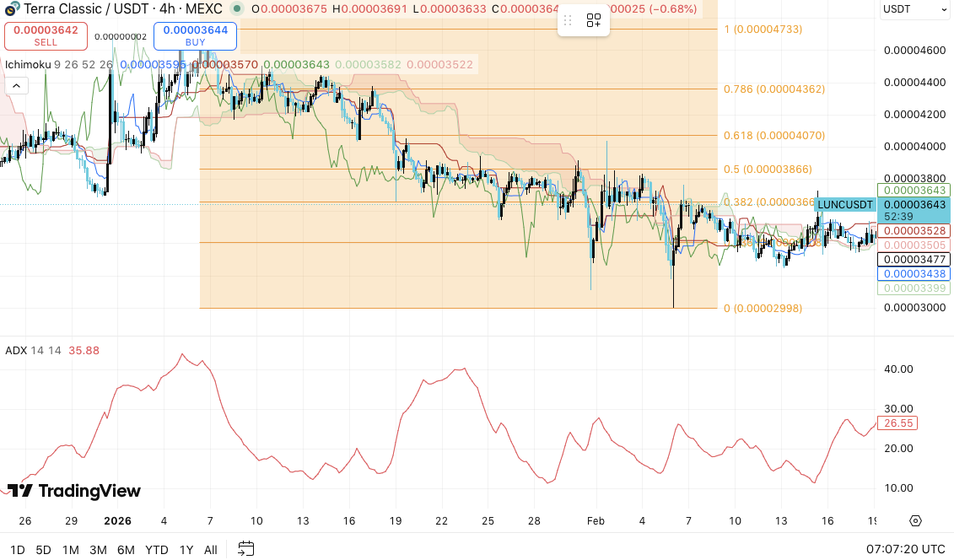This screenshot has height=560, width=954.
Task: Switch to the 1M time range
Action: tap(71, 550)
